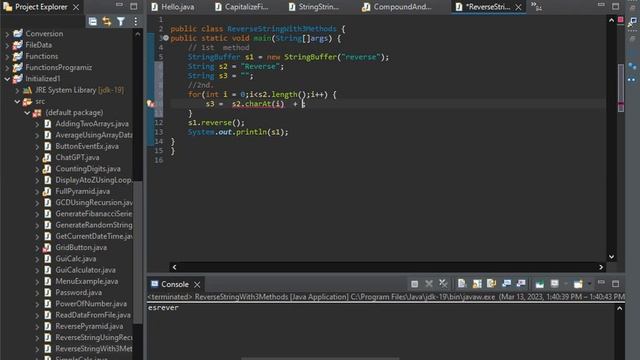Click s1.reverse() on line 12

click(216, 122)
